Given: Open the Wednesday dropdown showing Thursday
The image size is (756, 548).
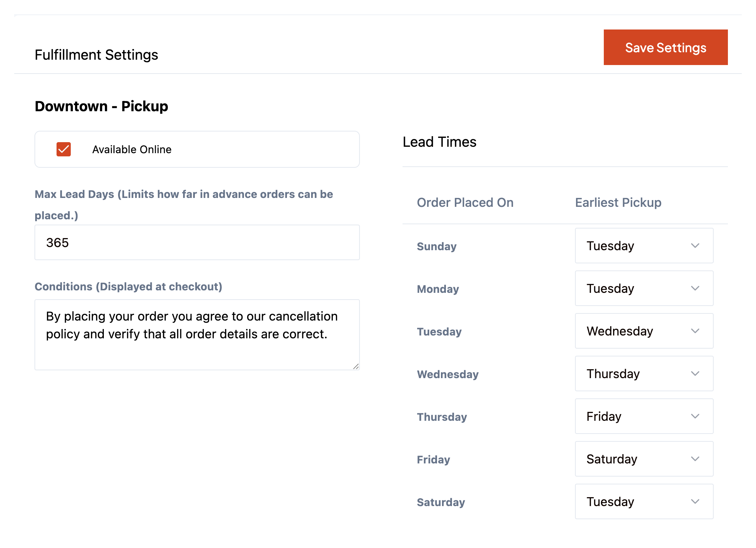Looking at the screenshot, I should (x=644, y=374).
